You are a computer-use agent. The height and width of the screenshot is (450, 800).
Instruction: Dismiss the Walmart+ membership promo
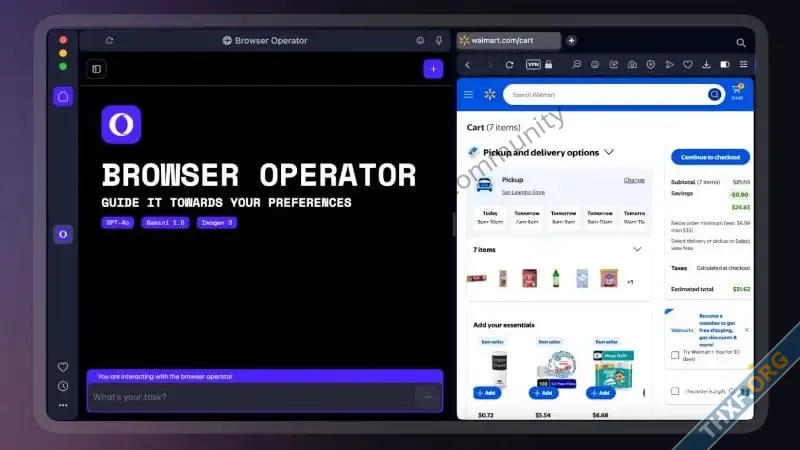point(746,330)
